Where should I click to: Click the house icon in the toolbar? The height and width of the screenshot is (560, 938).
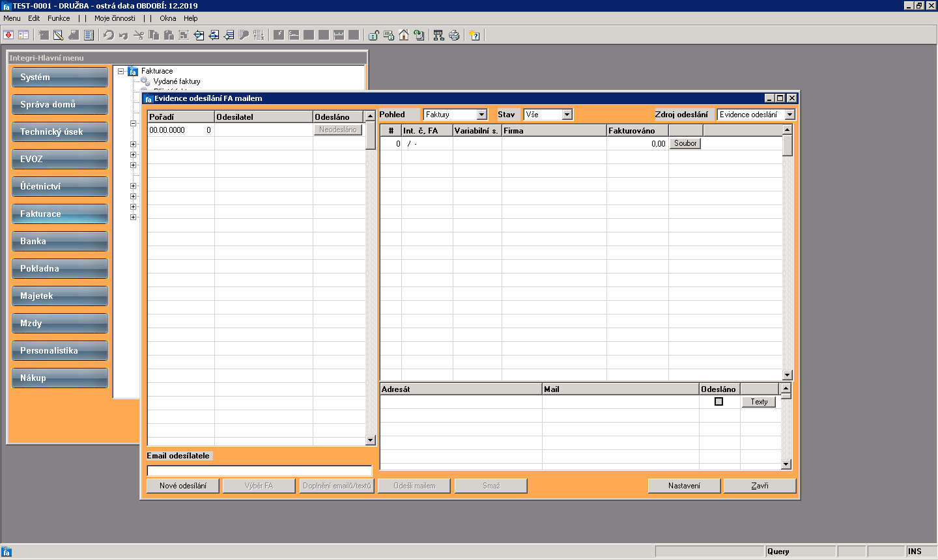click(404, 35)
